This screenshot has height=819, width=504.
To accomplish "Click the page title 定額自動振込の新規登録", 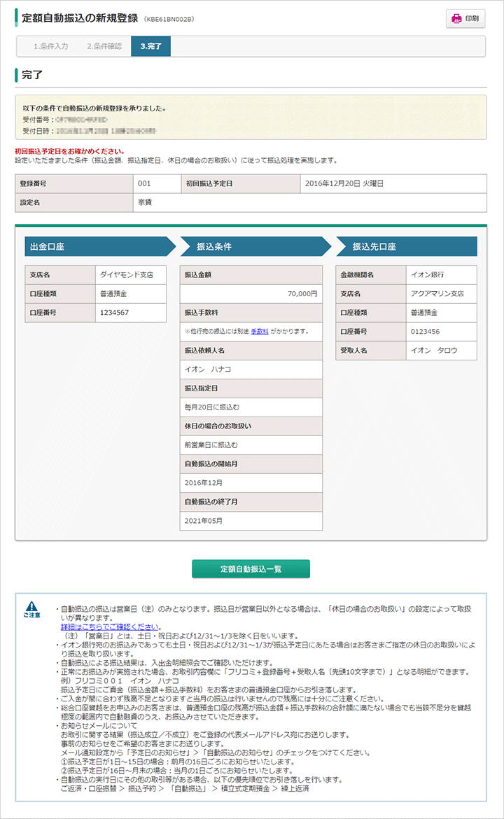I will (80, 17).
